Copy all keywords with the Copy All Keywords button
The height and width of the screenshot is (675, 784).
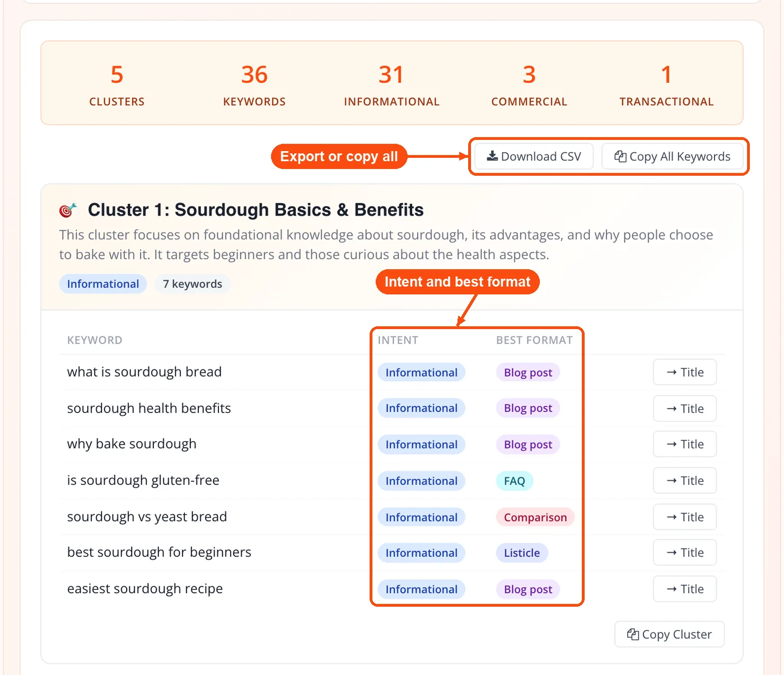[672, 156]
